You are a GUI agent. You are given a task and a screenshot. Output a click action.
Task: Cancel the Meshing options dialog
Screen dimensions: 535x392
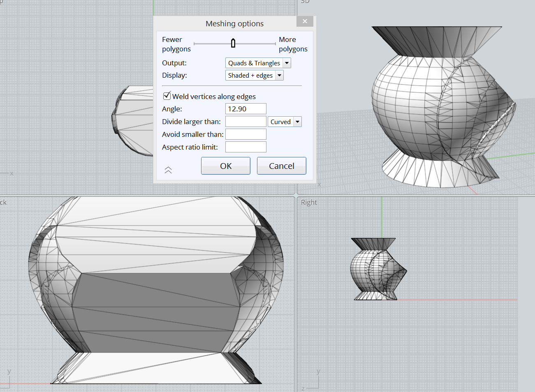282,166
